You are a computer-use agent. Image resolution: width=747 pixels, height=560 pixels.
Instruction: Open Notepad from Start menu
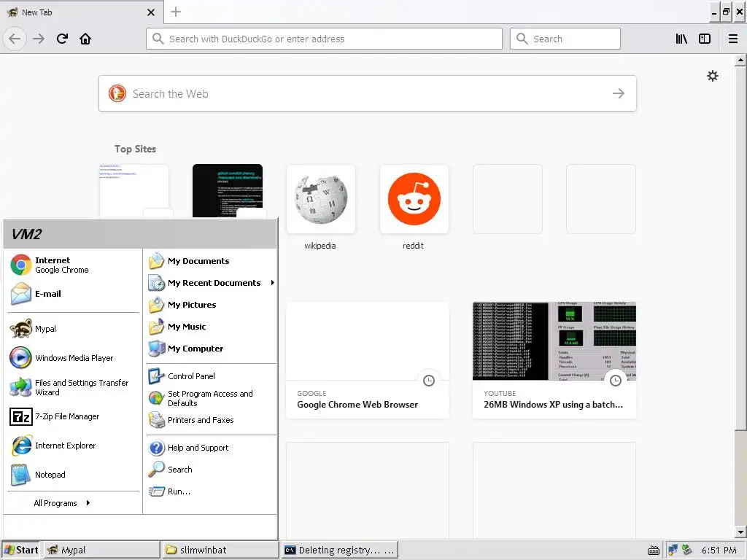coord(74,475)
